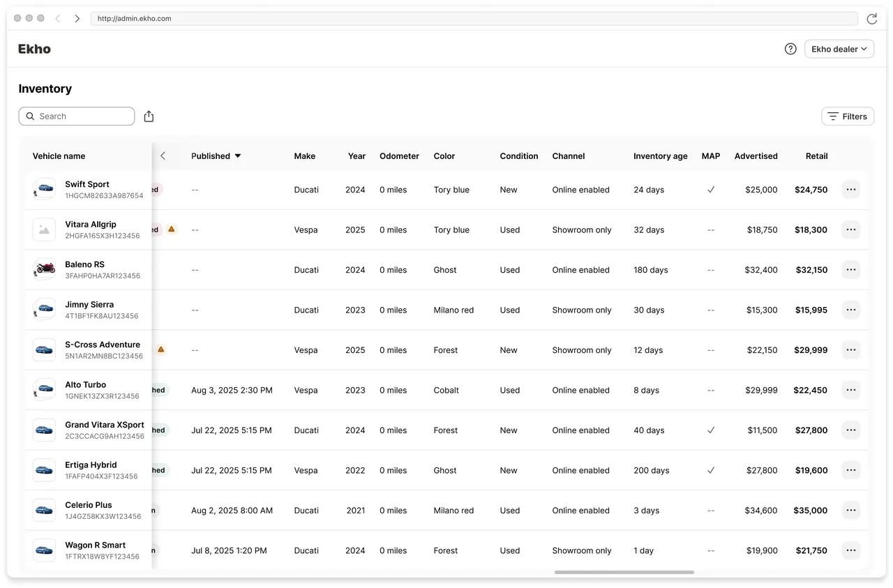
Task: Collapse columns with the left chevron in header
Action: pos(163,156)
